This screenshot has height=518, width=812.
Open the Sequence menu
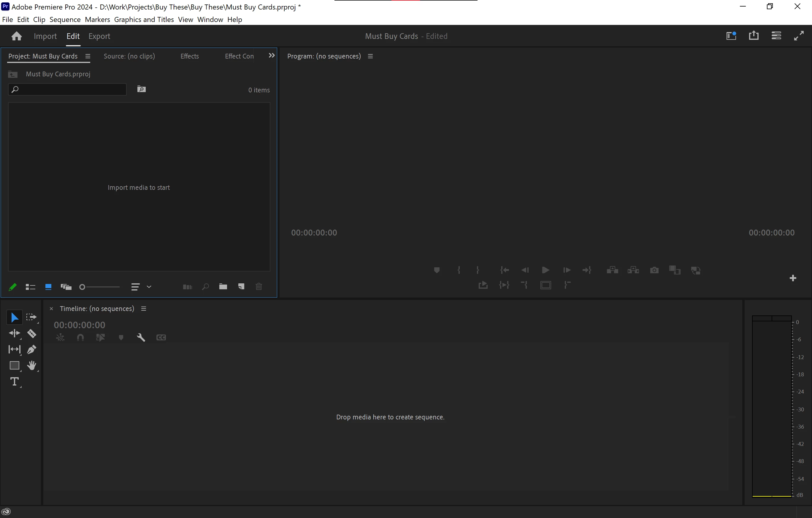point(65,20)
